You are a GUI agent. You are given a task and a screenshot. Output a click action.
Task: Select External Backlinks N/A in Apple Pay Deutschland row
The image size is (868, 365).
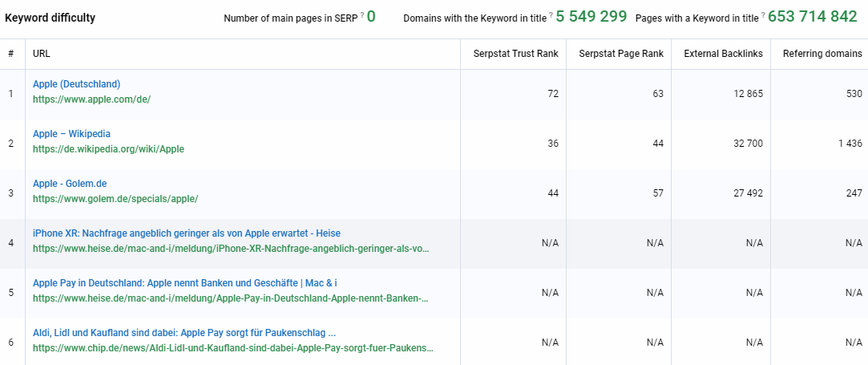pyautogui.click(x=754, y=293)
